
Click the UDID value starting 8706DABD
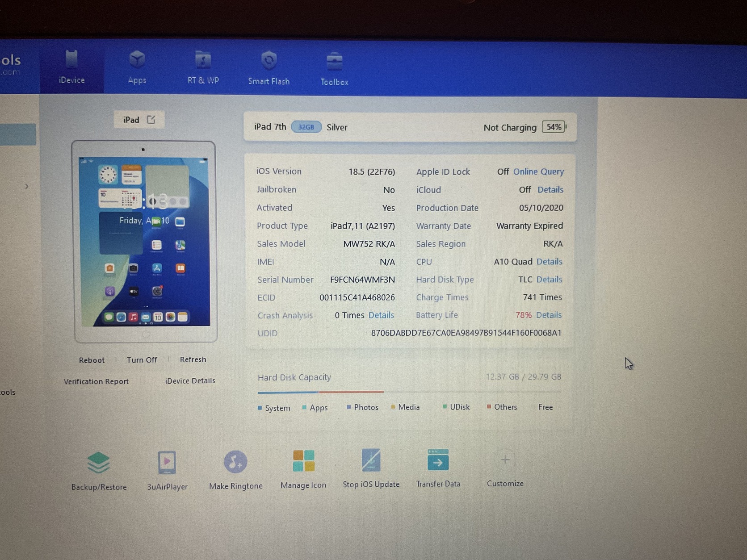pos(466,333)
